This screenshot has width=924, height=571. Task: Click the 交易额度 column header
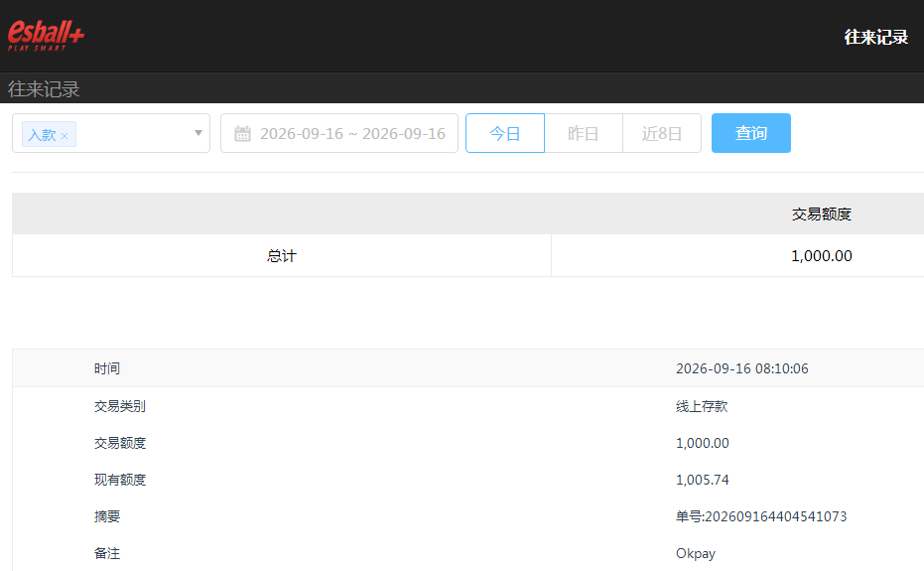822,214
